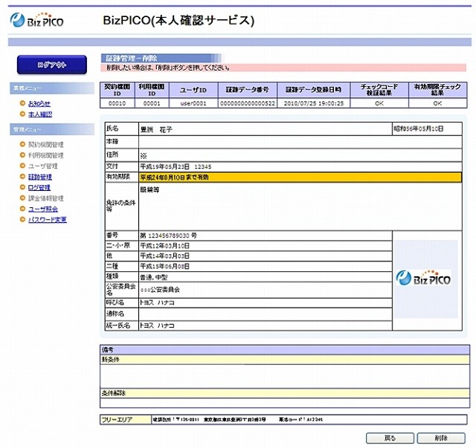Viewport: 476px width, 448px height.
Task: Click the 公安委員会名 value cell
Action: coord(266,290)
